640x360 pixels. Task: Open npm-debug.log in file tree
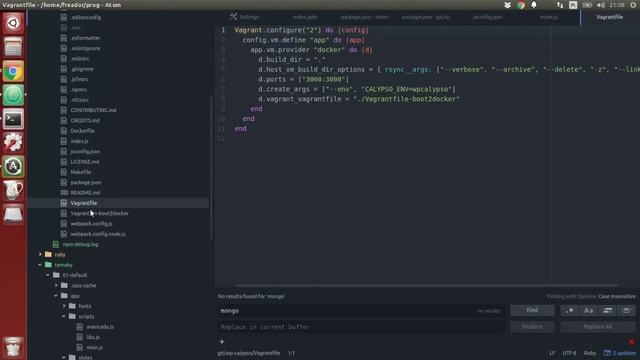[x=80, y=244]
